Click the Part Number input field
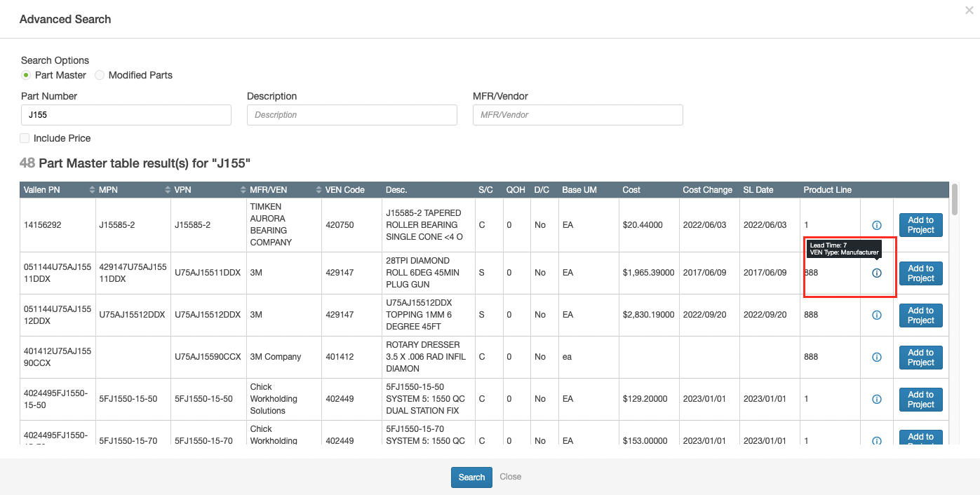 click(x=126, y=115)
